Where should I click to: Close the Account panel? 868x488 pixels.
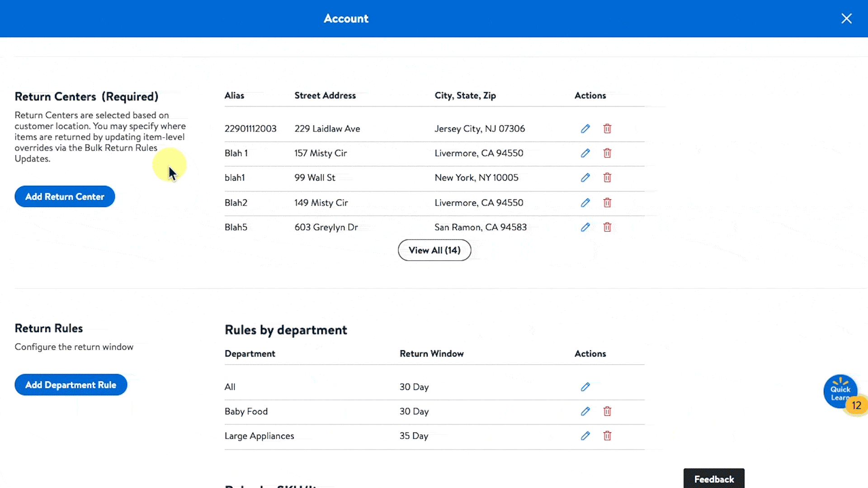[x=846, y=19]
